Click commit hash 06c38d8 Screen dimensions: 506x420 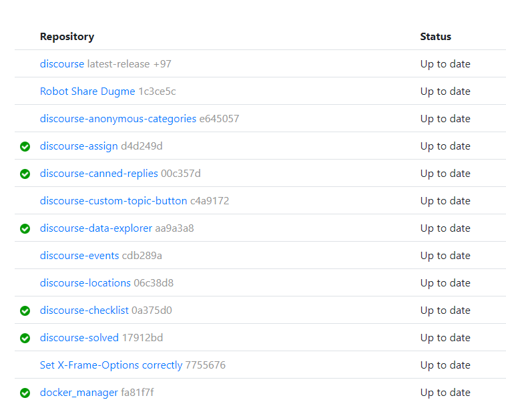tap(154, 283)
